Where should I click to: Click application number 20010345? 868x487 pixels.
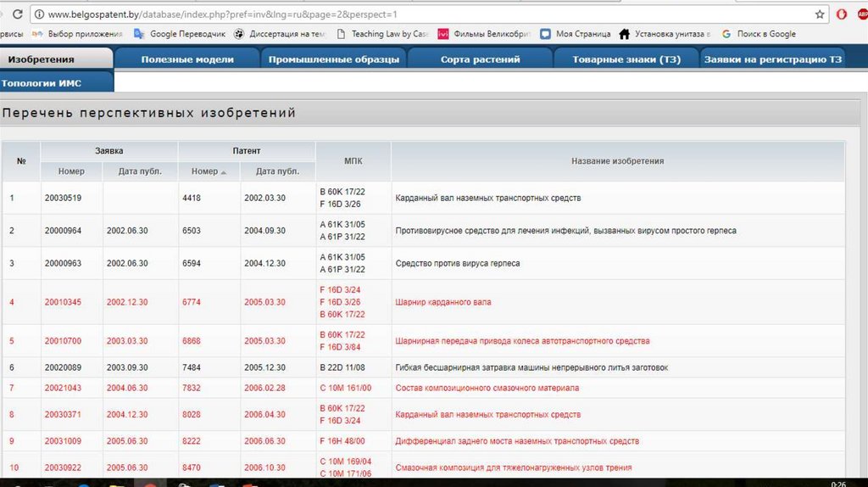coord(63,302)
